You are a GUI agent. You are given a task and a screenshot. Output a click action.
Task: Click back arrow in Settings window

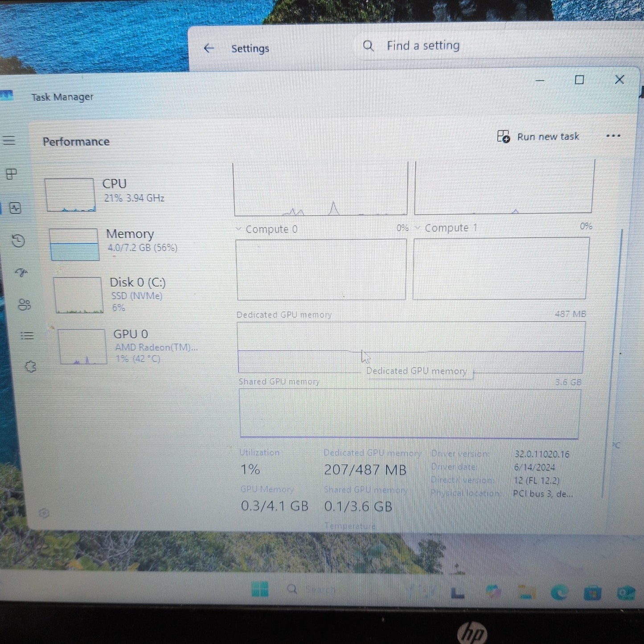[209, 48]
